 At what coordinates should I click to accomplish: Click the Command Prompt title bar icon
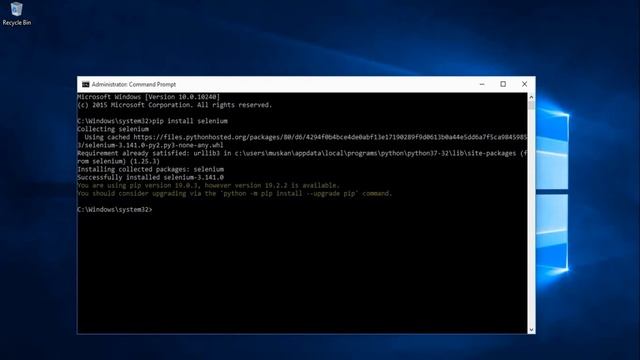(85, 84)
